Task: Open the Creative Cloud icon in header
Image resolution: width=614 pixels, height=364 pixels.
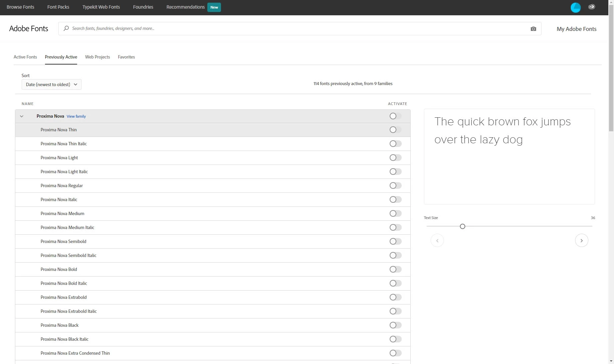Action: [x=592, y=7]
